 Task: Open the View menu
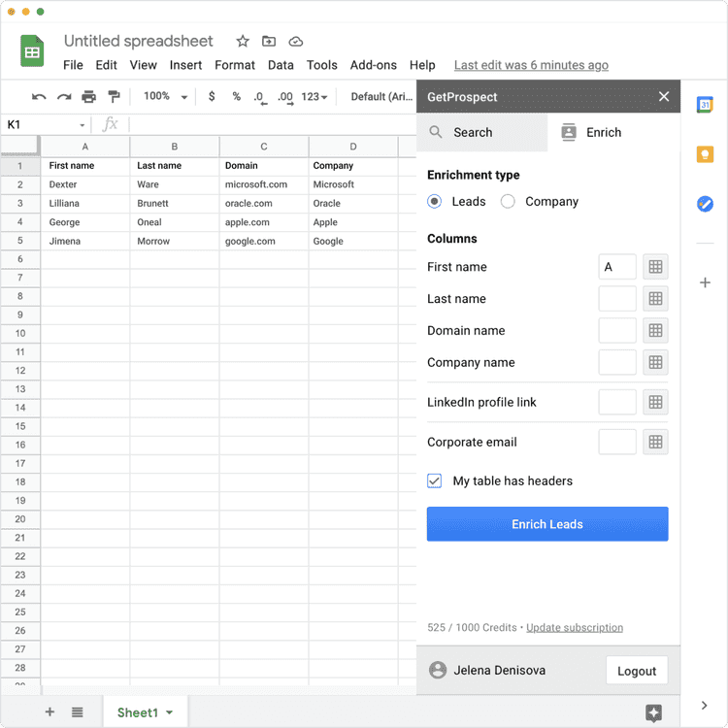[143, 65]
